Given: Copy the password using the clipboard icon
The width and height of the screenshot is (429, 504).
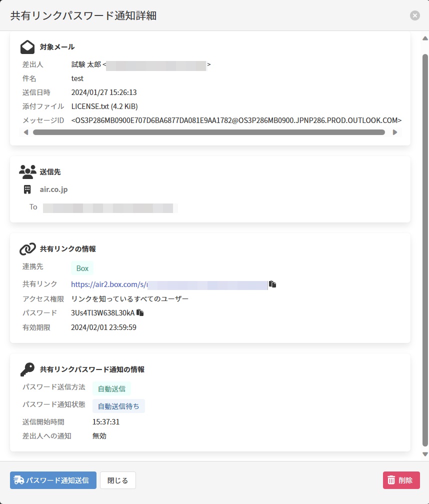Looking at the screenshot, I should pos(140,312).
